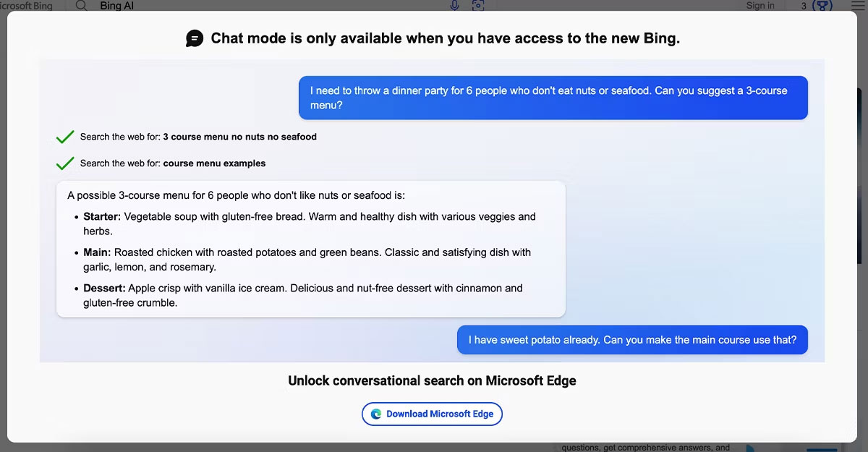Click the Download Microsoft Edge button
The width and height of the screenshot is (868, 452).
[x=432, y=414]
